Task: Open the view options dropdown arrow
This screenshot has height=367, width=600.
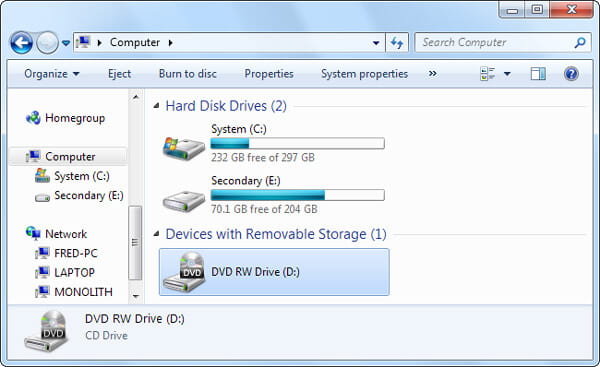Action: tap(507, 73)
